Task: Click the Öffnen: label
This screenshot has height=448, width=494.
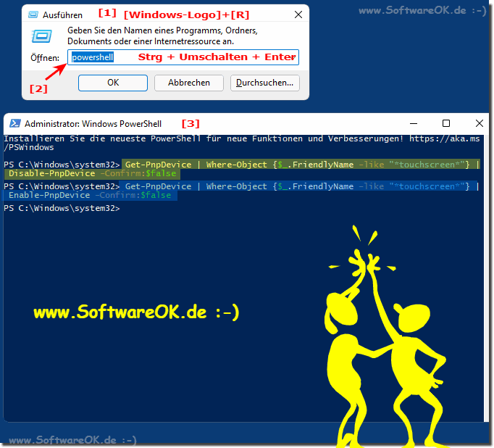Action: [45, 58]
